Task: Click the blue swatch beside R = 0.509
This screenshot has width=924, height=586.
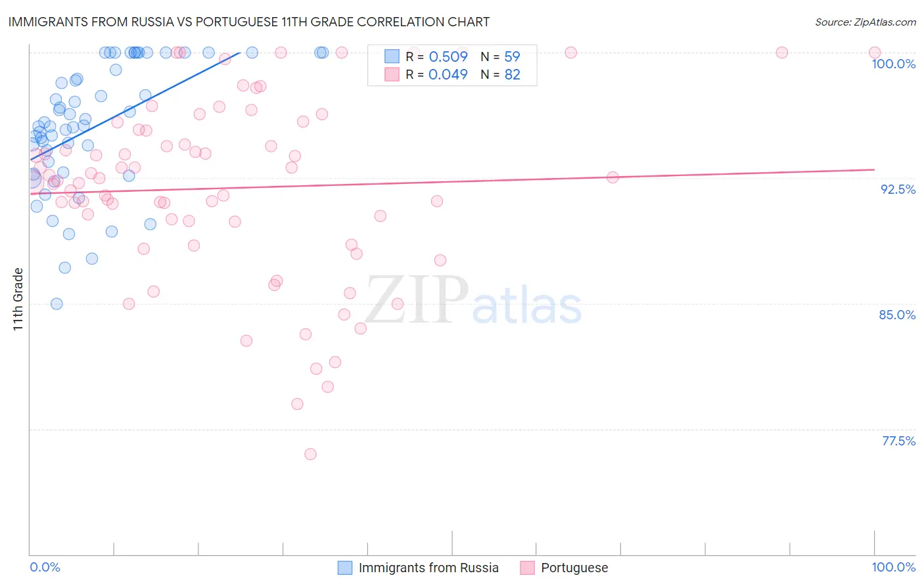Action: [x=392, y=56]
